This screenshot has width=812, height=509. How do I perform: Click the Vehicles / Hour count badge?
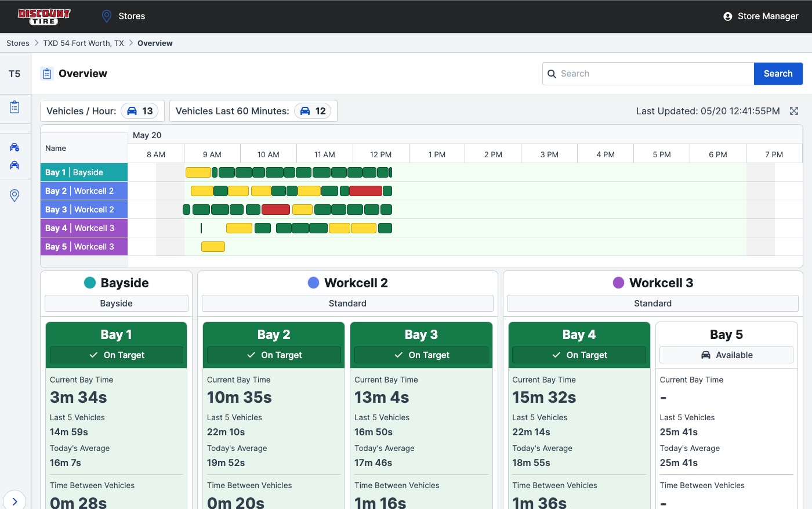point(140,111)
